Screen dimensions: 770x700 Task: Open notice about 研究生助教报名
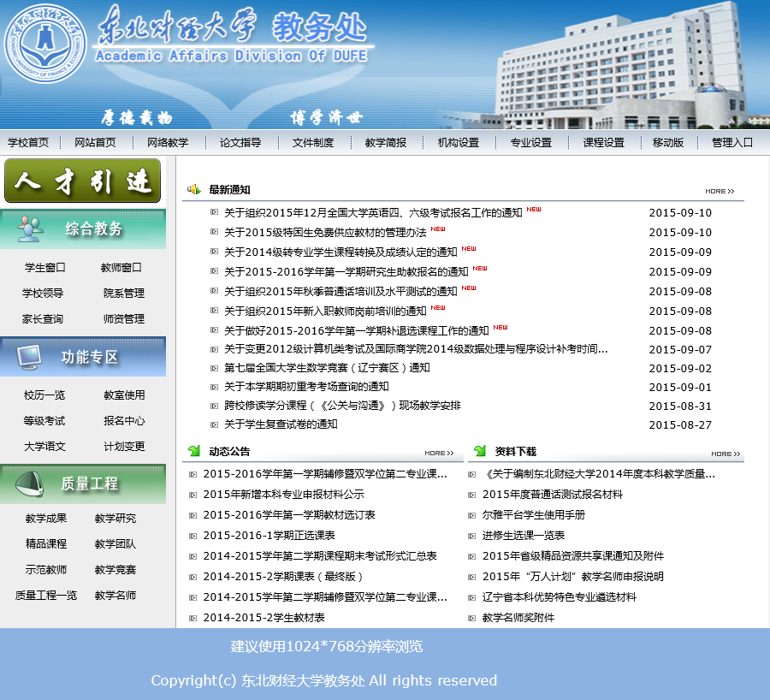click(346, 271)
